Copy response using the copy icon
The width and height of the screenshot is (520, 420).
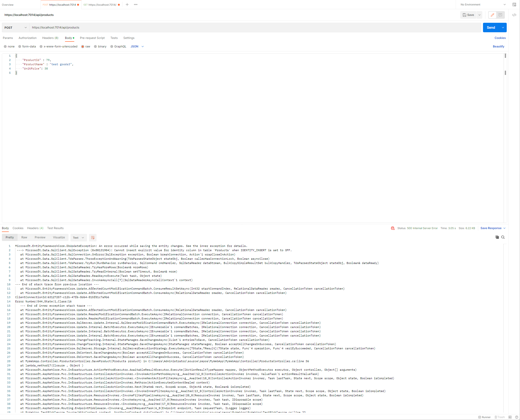point(497,237)
